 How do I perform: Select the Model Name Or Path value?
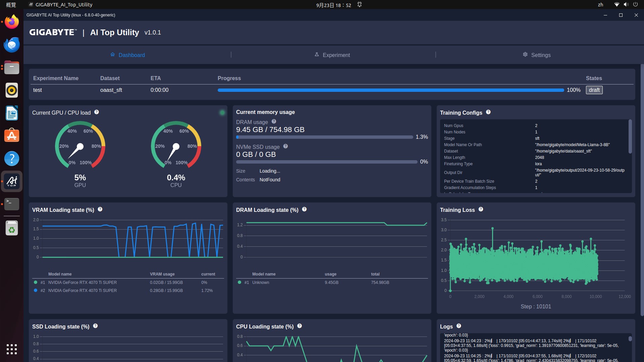click(572, 145)
